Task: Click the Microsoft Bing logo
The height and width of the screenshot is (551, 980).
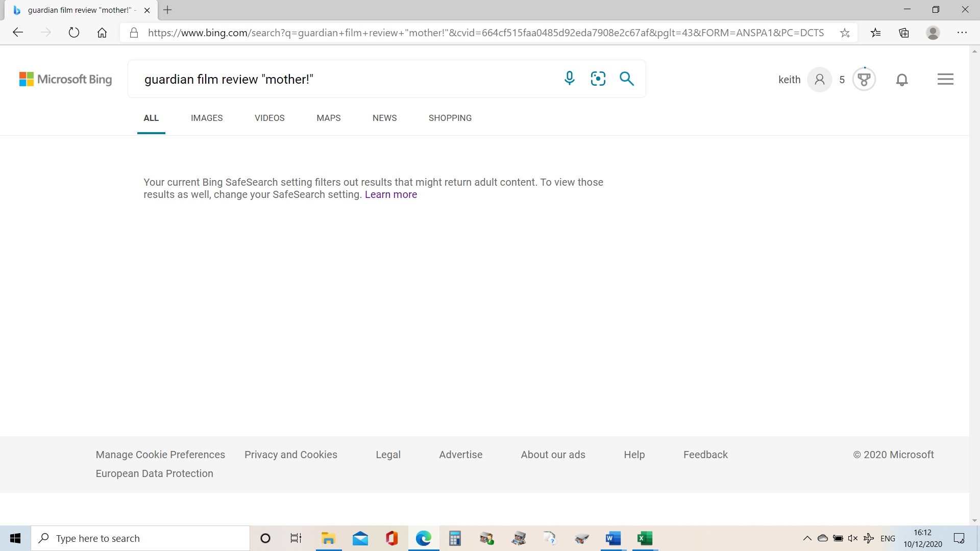Action: coord(65,79)
